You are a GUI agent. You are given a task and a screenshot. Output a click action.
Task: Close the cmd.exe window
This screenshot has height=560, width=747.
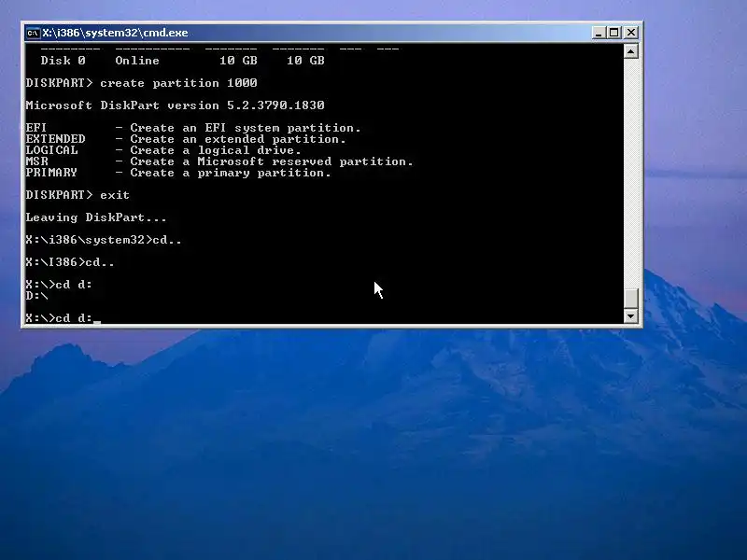[631, 33]
